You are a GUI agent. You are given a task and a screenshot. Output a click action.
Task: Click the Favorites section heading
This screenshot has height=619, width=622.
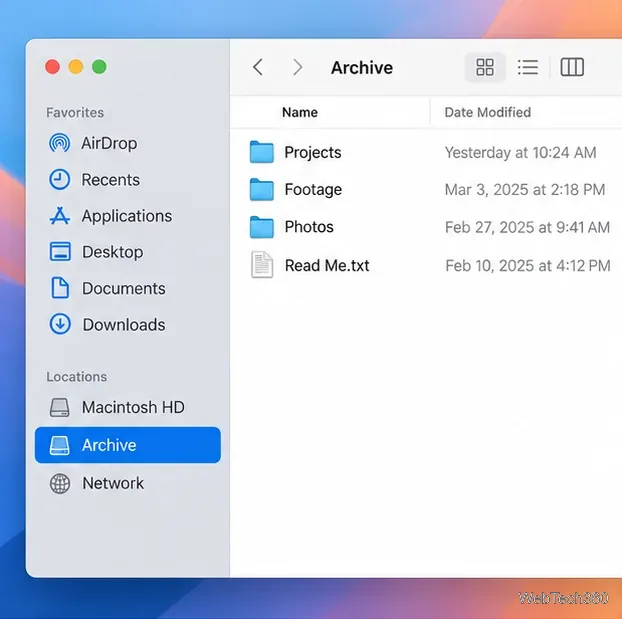tap(75, 113)
